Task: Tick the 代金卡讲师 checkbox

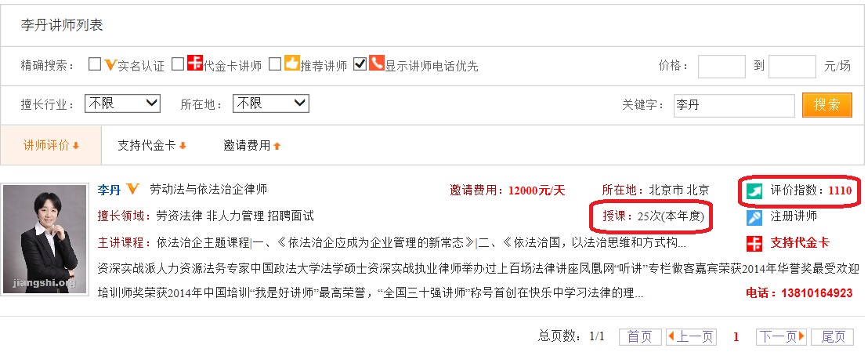Action: point(178,64)
